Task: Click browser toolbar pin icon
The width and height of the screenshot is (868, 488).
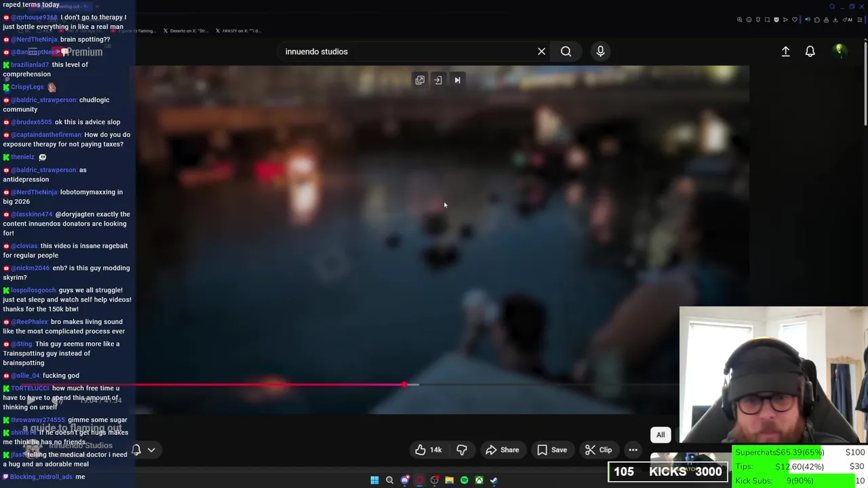Action: coord(758,20)
